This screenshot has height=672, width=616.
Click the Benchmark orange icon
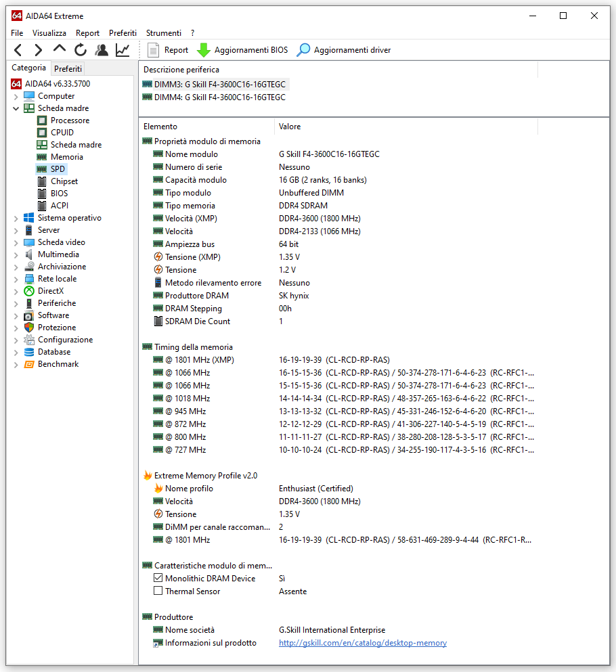click(x=29, y=364)
